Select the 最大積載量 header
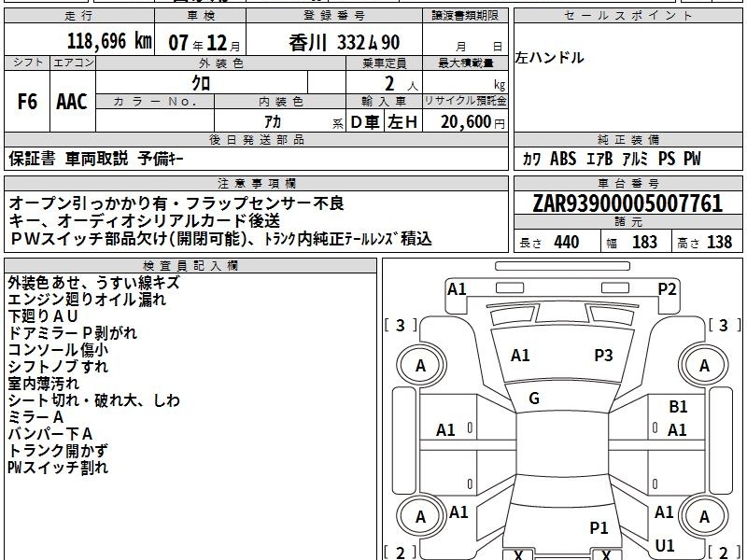The width and height of the screenshot is (747, 560). (x=465, y=63)
